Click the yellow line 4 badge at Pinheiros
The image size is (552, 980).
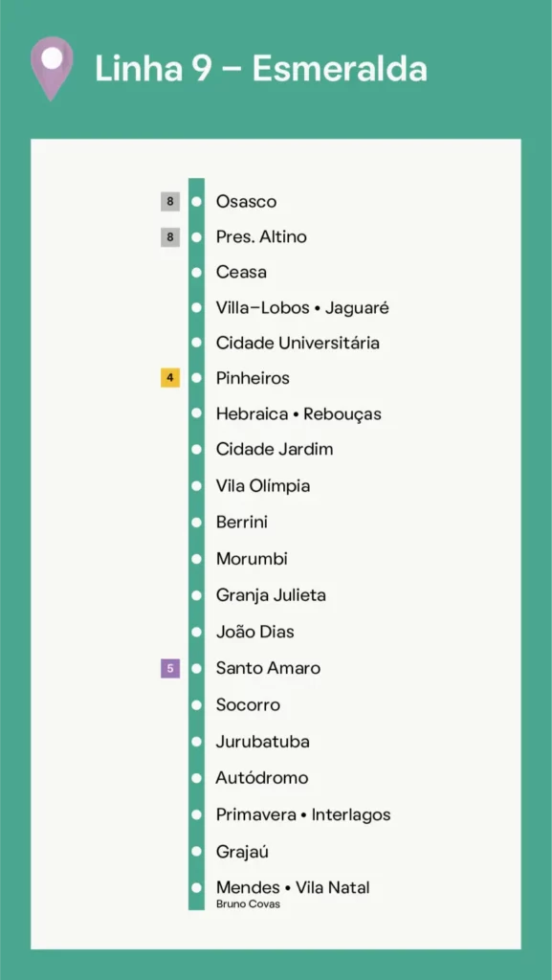(170, 378)
